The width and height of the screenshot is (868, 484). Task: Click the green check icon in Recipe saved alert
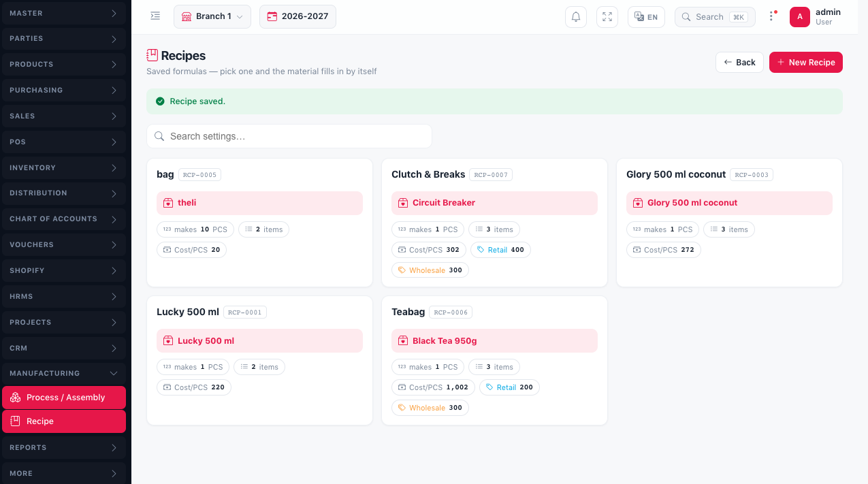click(x=160, y=101)
